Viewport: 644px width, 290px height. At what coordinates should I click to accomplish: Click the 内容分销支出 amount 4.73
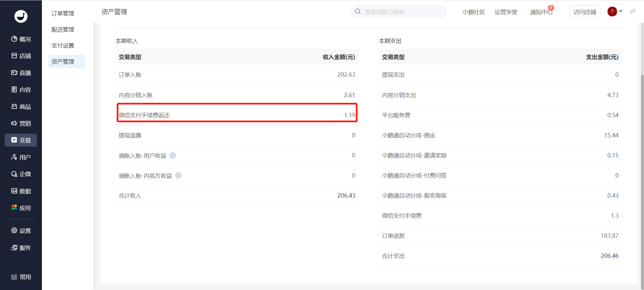[613, 95]
